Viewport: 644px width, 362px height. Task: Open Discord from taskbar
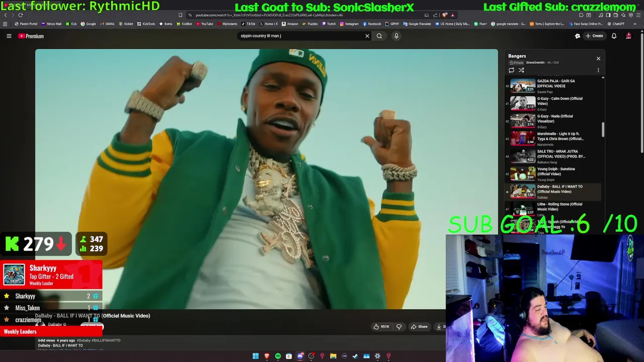click(300, 356)
